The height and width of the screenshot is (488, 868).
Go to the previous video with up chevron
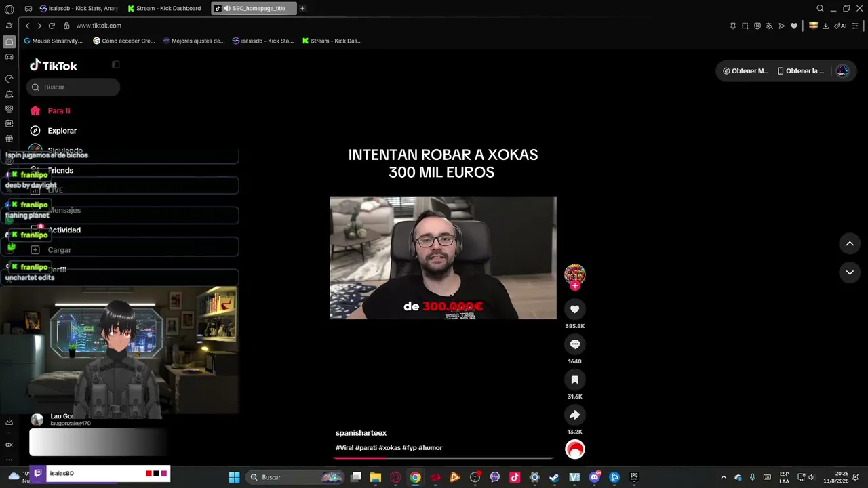pyautogui.click(x=850, y=244)
